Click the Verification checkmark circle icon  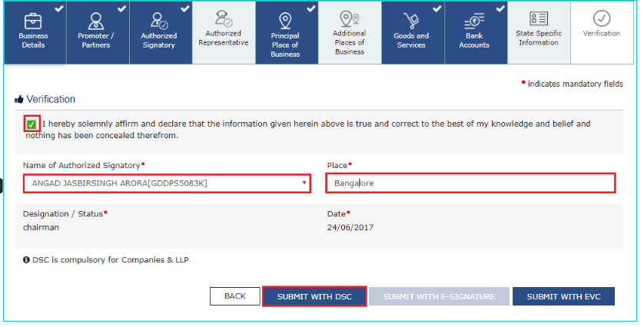[602, 18]
